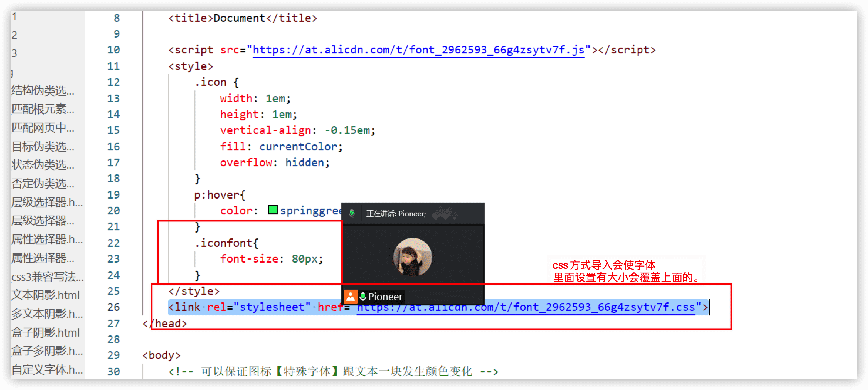Select the 否定伪类选... entry
Image resolution: width=868 pixels, height=390 pixels.
tap(43, 183)
